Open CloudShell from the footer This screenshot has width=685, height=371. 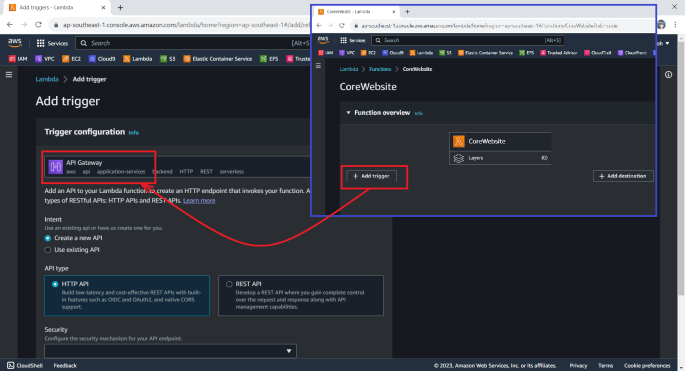tap(24, 365)
